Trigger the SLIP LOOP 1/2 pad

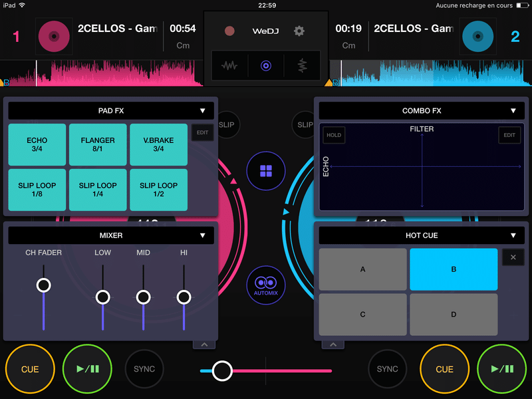[158, 190]
